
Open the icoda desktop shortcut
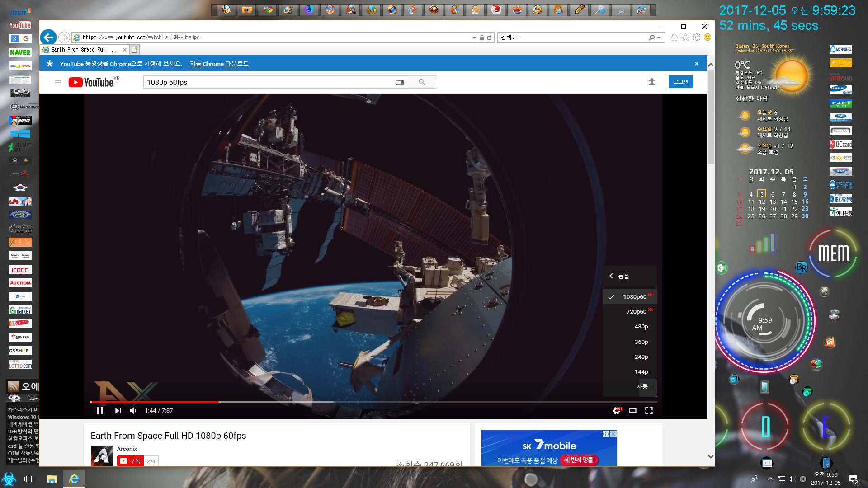(20, 270)
